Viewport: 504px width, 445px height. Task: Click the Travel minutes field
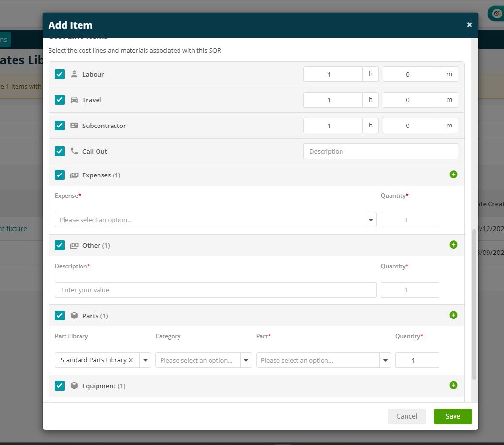(x=411, y=100)
